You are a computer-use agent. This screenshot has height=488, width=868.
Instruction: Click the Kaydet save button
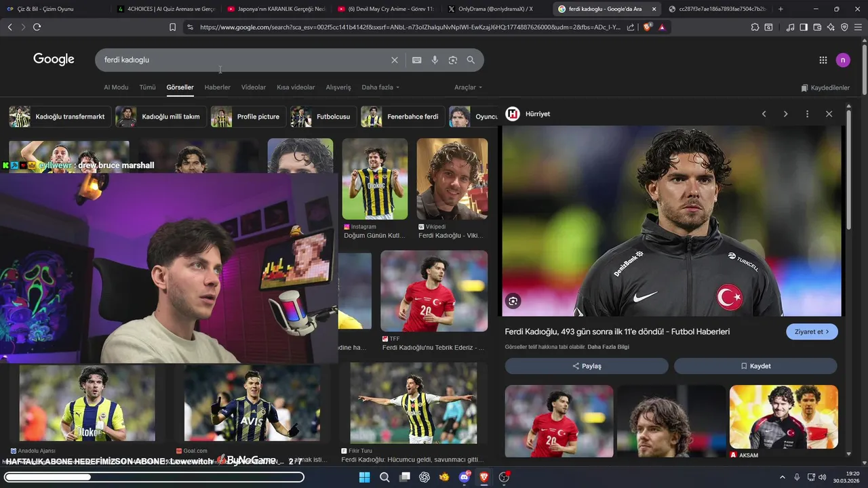[755, 366]
